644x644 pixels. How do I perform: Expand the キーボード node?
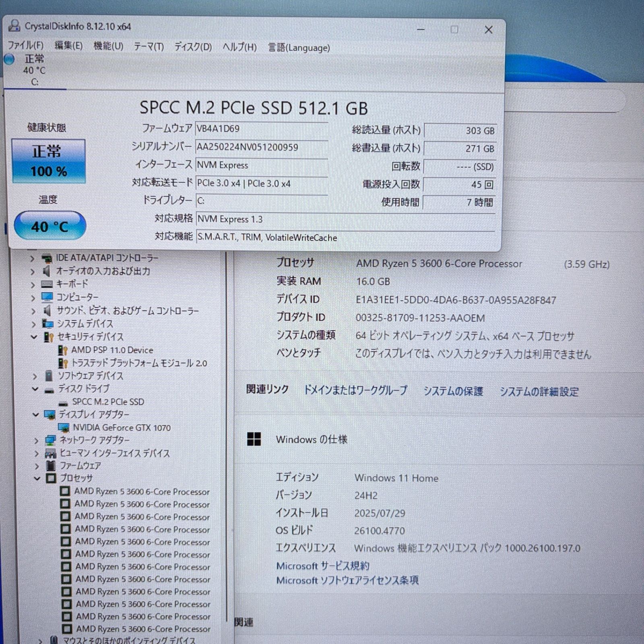point(33,285)
